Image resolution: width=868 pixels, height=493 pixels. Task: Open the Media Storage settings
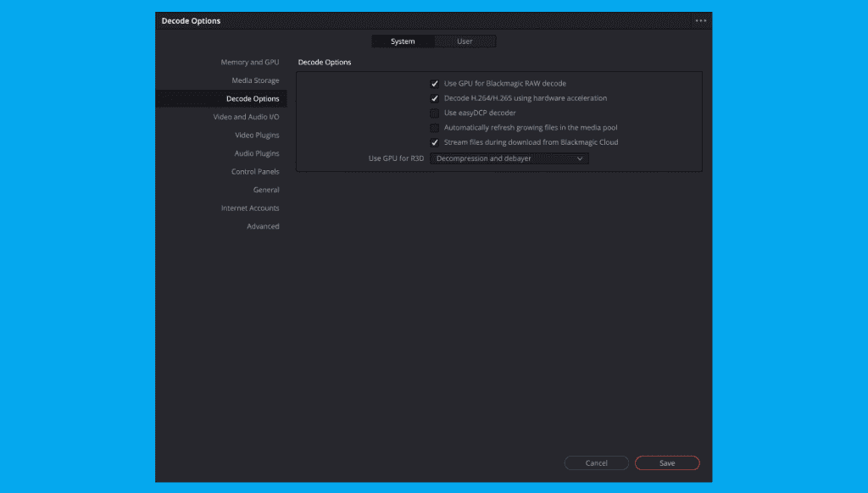[x=255, y=80]
